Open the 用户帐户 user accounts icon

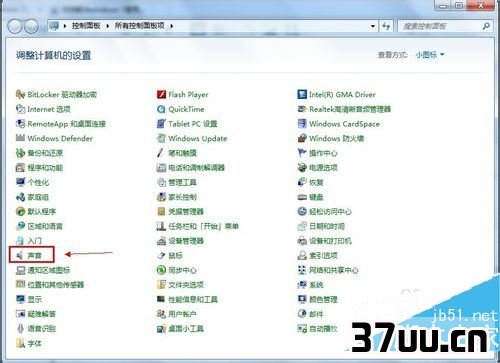(161, 314)
